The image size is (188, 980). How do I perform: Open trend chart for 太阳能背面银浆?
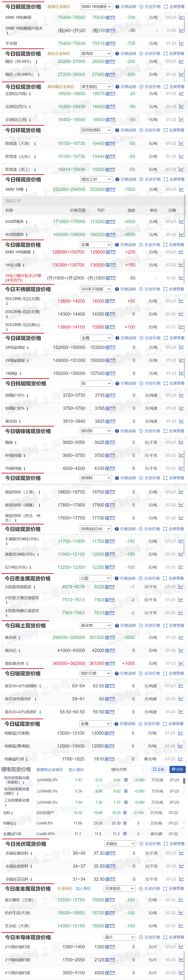(181, 587)
